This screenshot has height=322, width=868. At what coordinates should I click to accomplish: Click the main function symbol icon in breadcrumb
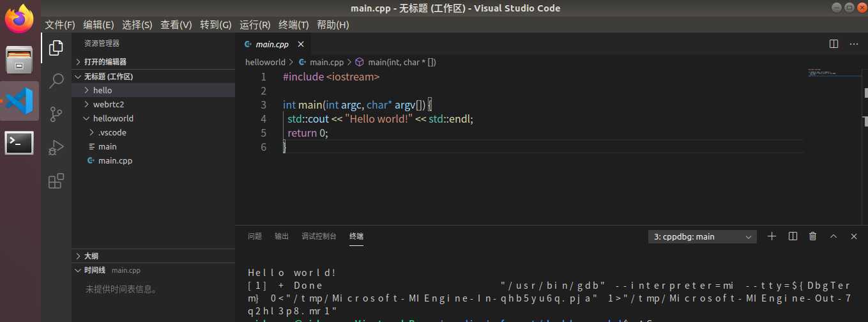click(360, 62)
